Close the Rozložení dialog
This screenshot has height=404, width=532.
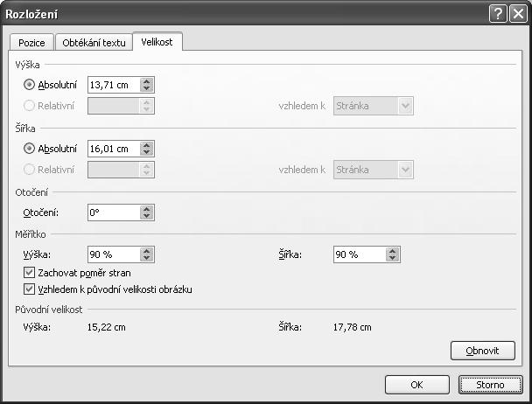coord(518,14)
